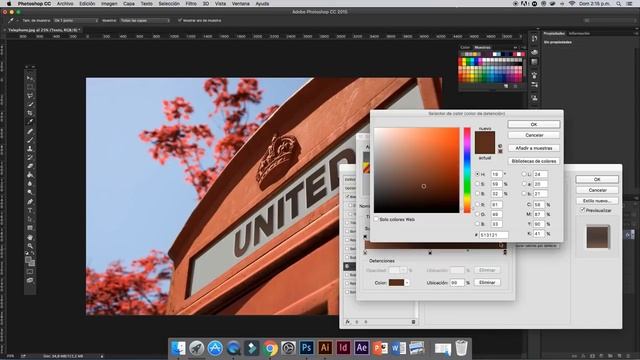640x360 pixels.
Task: Switch to the Propiedades panel tab
Action: tap(554, 33)
